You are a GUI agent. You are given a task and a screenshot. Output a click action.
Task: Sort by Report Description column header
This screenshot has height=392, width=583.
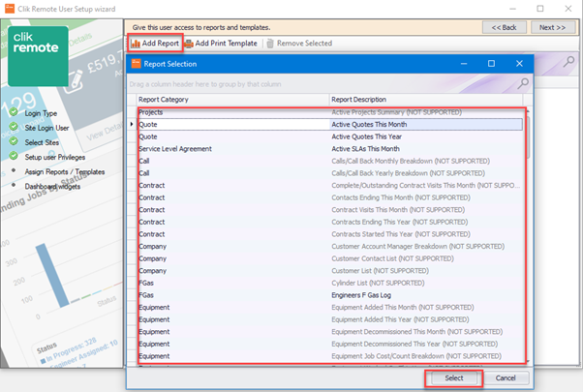pos(426,100)
